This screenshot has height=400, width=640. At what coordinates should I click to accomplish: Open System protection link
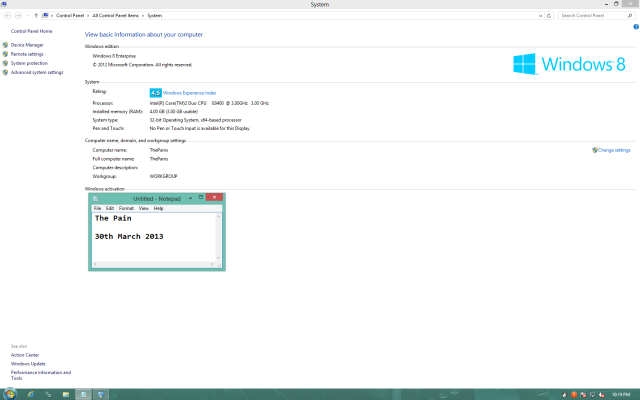[x=29, y=63]
